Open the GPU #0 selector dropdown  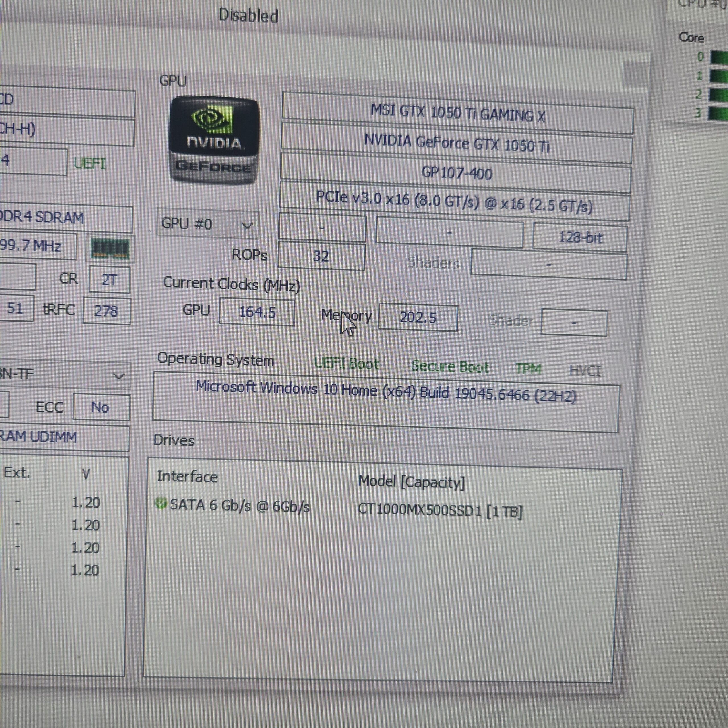(208, 224)
